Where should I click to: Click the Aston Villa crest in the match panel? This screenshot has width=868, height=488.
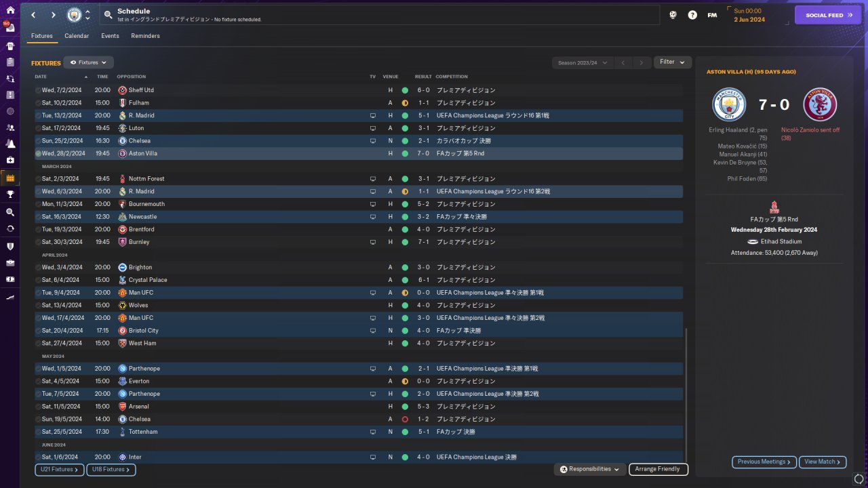pos(820,105)
